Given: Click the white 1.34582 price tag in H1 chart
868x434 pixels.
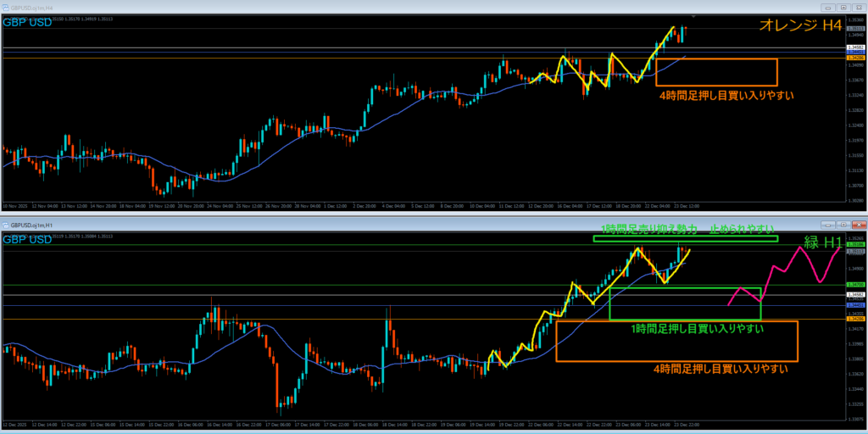Looking at the screenshot, I should [x=856, y=295].
